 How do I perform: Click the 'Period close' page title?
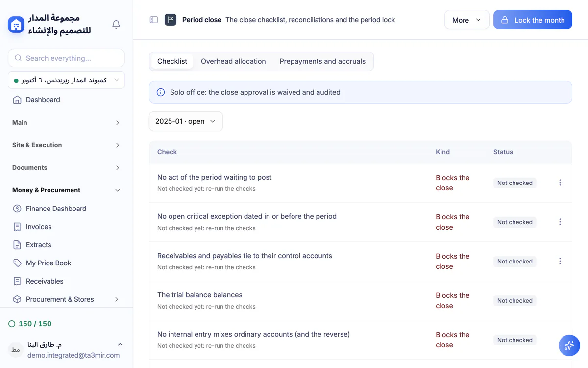click(202, 20)
